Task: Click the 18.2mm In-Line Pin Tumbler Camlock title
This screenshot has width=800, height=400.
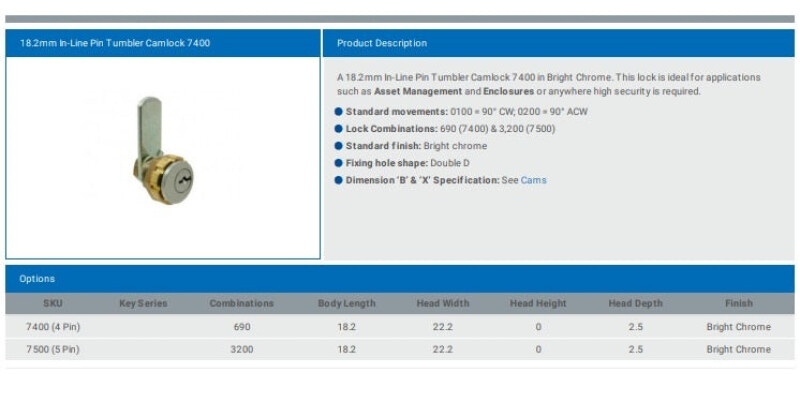Action: [x=115, y=43]
